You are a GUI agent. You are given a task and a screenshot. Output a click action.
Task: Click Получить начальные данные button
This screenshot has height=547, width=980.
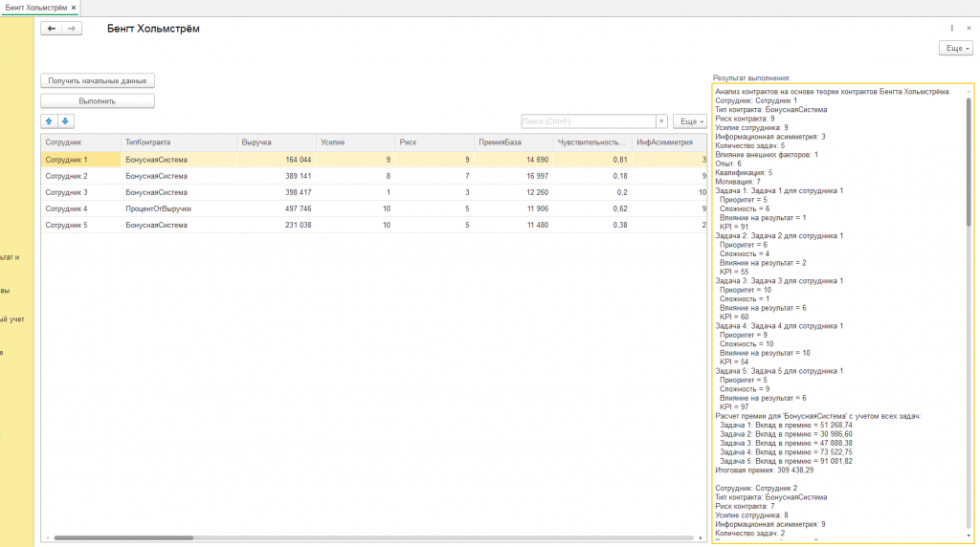[98, 80]
